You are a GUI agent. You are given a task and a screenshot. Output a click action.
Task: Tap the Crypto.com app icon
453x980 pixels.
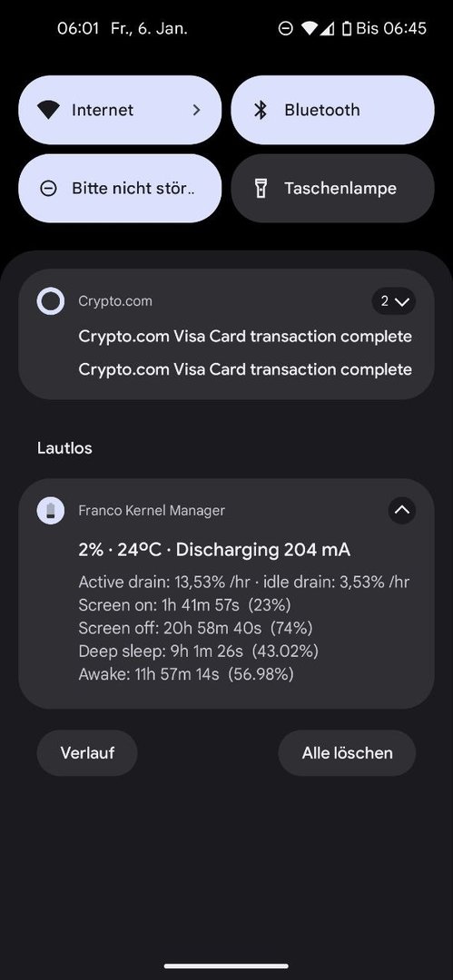(x=51, y=302)
